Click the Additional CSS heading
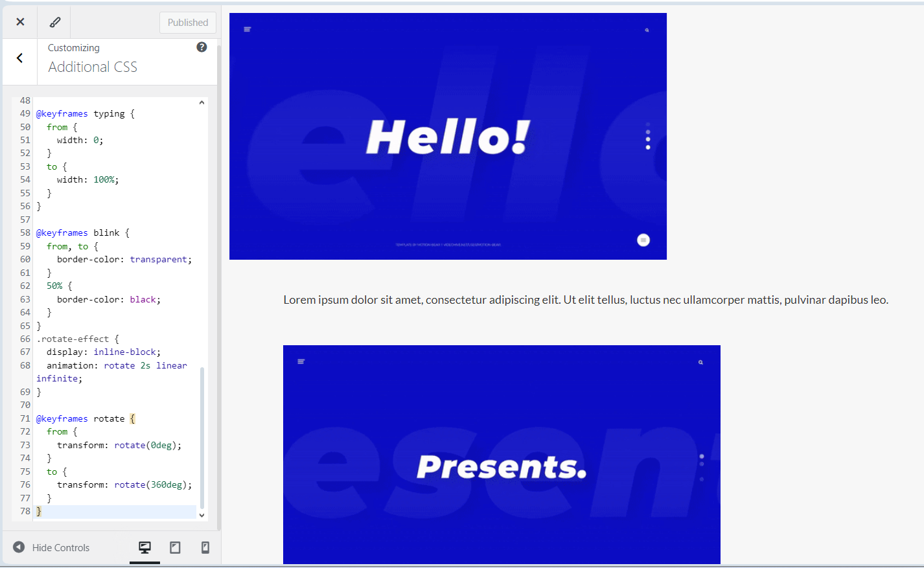The height and width of the screenshot is (568, 924). pyautogui.click(x=93, y=67)
